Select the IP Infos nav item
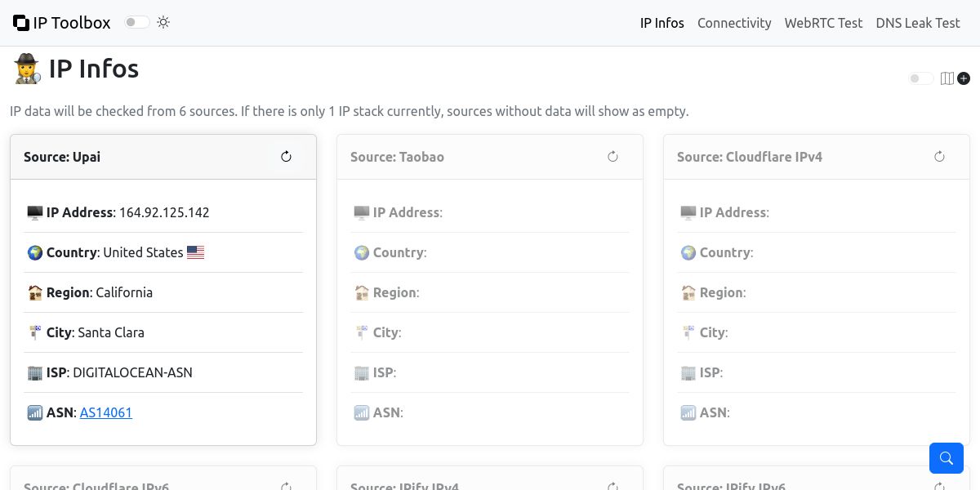The height and width of the screenshot is (490, 980). [x=661, y=23]
